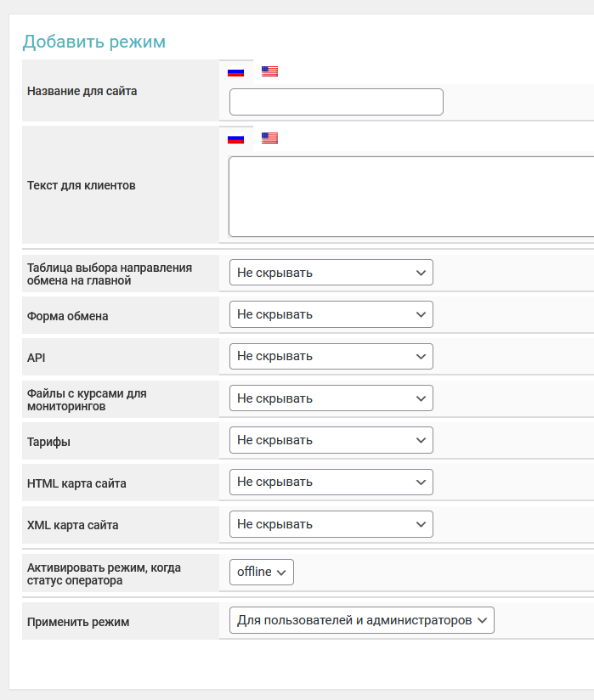Click the 'Активировать режим, когда статус оператора' label
The height and width of the screenshot is (700, 594).
click(x=104, y=574)
